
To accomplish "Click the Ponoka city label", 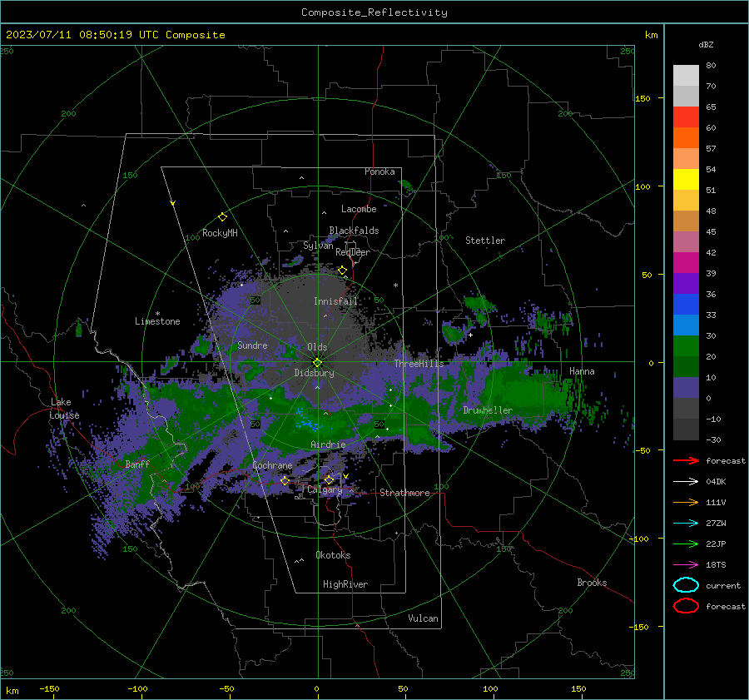I will point(379,171).
